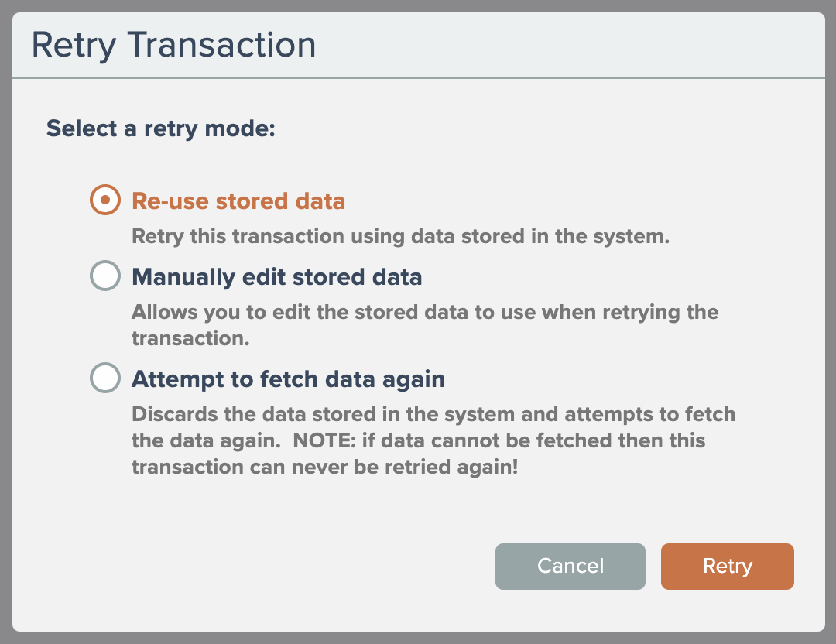Viewport: 836px width, 644px height.
Task: Click the 'Discards the data stored' description line
Action: click(433, 414)
